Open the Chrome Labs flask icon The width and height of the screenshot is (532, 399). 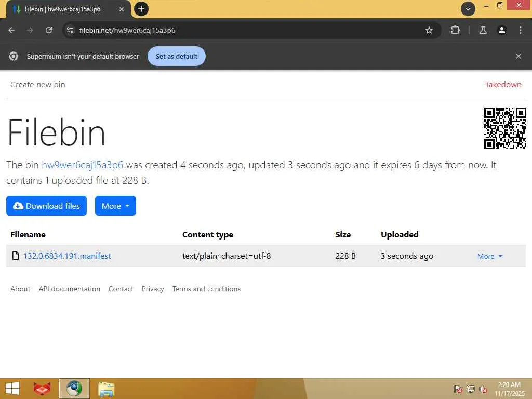click(x=483, y=30)
